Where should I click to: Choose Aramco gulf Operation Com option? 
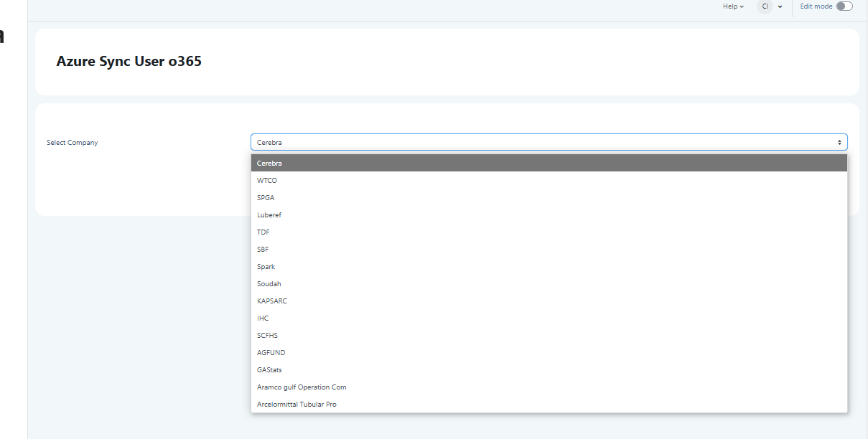coord(549,387)
